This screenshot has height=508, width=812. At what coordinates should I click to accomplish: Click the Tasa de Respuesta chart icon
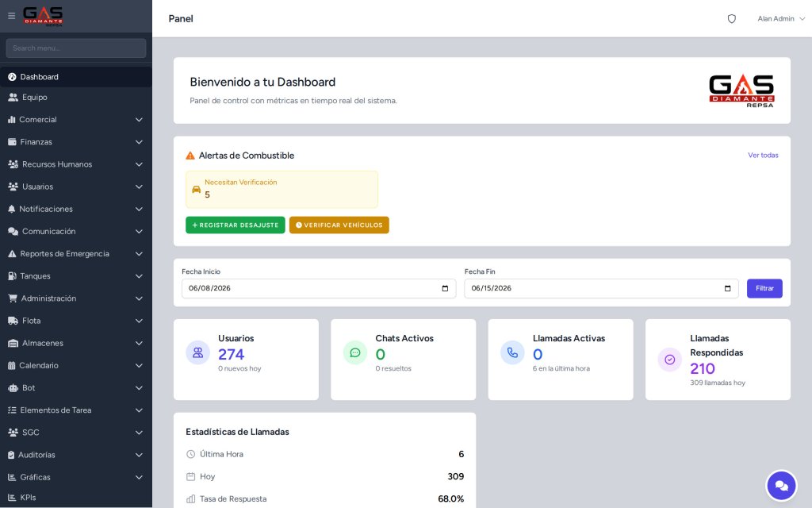pyautogui.click(x=190, y=498)
